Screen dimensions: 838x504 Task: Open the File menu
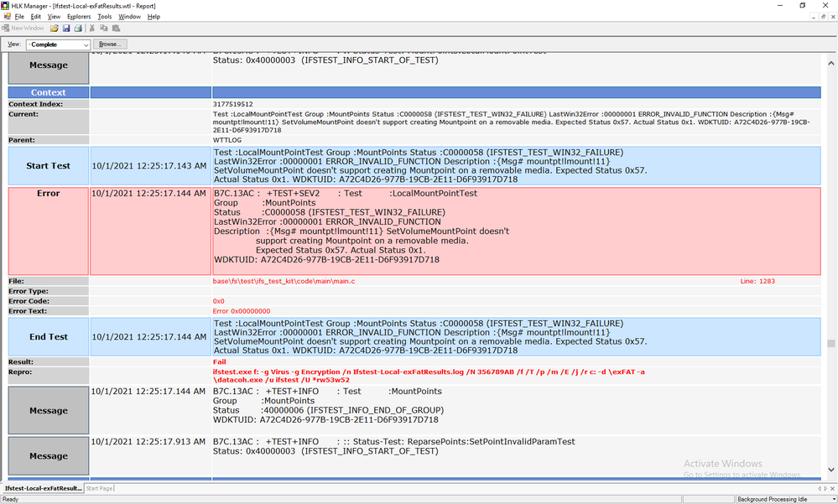19,17
